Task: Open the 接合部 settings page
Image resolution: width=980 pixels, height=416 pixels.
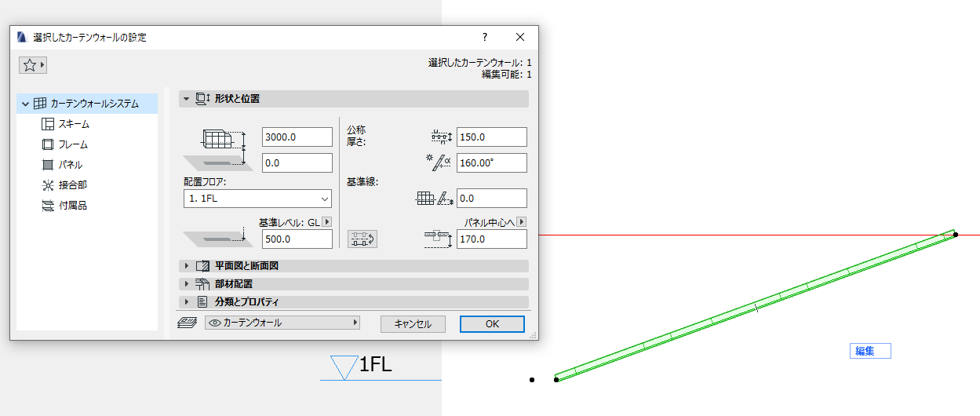Action: 72,185
